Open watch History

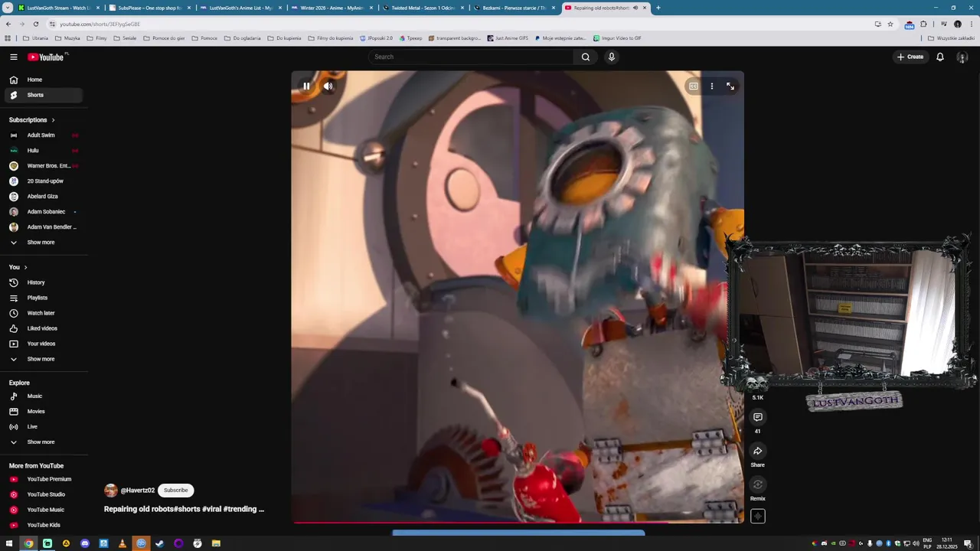tap(44, 282)
